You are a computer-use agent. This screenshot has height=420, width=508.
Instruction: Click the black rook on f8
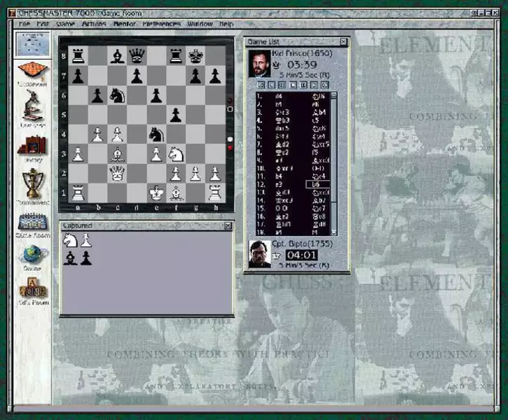point(176,56)
